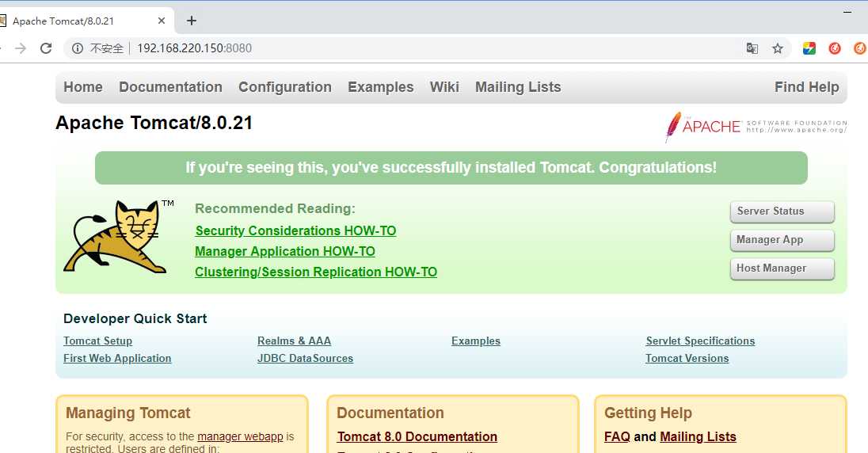Viewport: 868px width, 453px height.
Task: Click the address bar URL 192.168.220.150:8080
Action: point(194,48)
